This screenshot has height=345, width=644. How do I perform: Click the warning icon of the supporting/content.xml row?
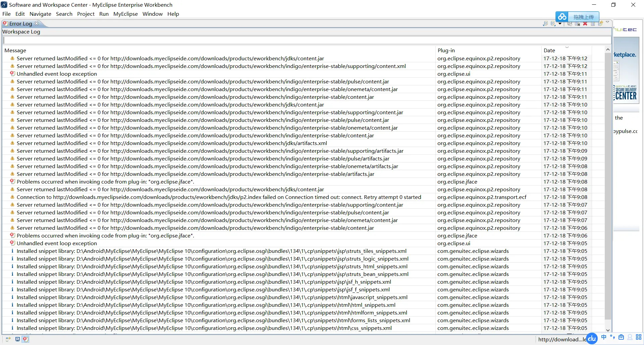[12, 66]
